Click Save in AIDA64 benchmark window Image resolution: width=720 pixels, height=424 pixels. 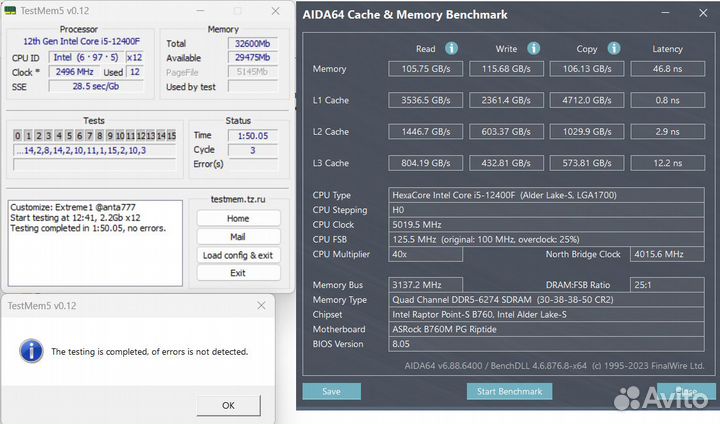tap(332, 391)
